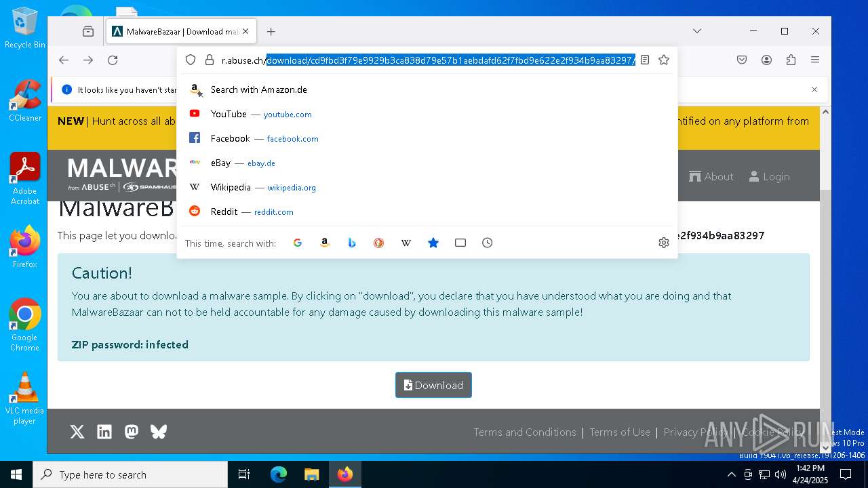This screenshot has height=488, width=868.
Task: Bookmark this page with star icon
Action: (x=664, y=60)
